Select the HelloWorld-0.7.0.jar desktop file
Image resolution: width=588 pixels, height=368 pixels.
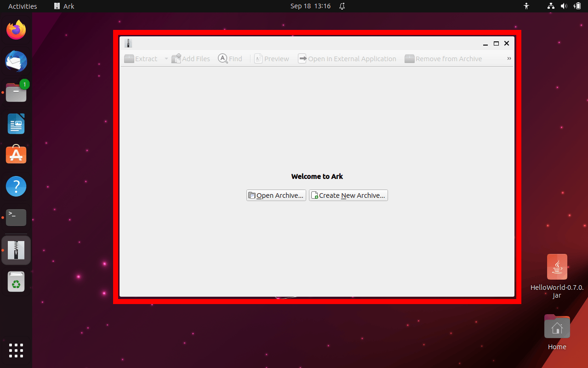tap(557, 276)
